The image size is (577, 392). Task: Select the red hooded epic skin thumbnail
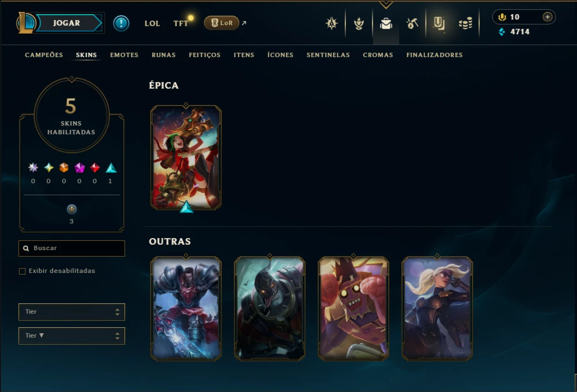[186, 157]
